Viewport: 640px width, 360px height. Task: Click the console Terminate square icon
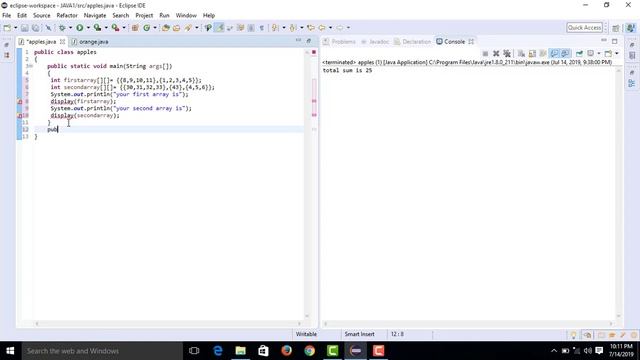[x=485, y=53]
